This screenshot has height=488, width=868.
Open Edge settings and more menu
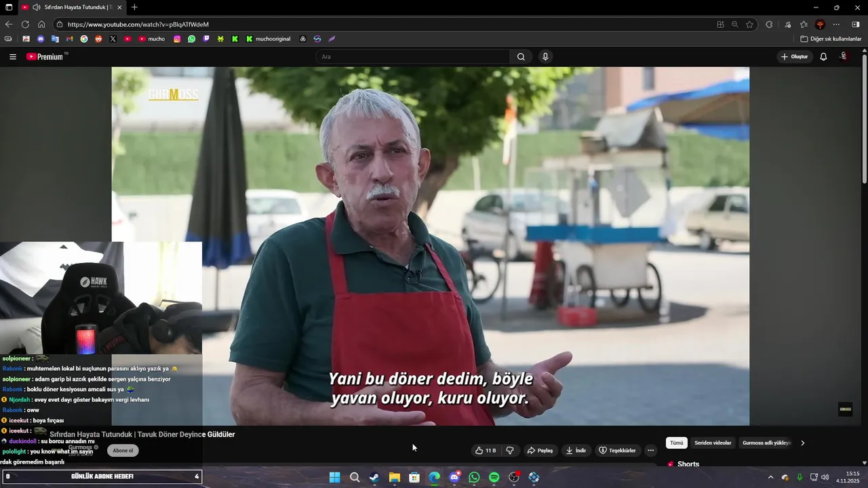[x=836, y=24]
